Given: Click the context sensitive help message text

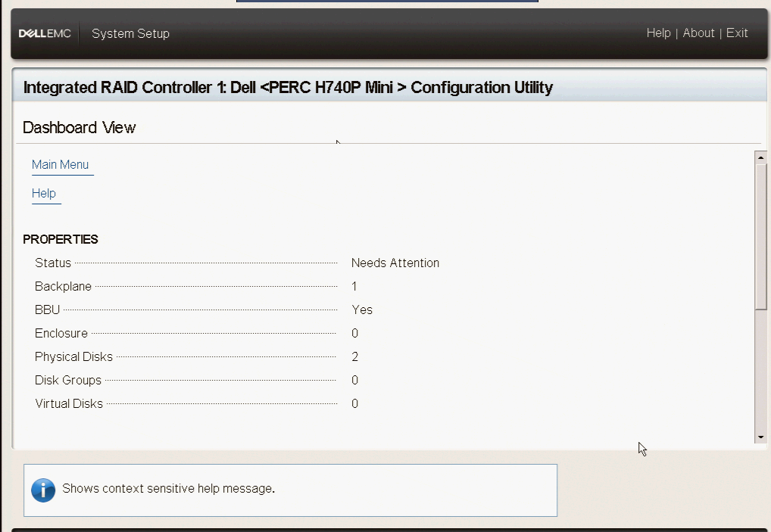Looking at the screenshot, I should click(168, 489).
